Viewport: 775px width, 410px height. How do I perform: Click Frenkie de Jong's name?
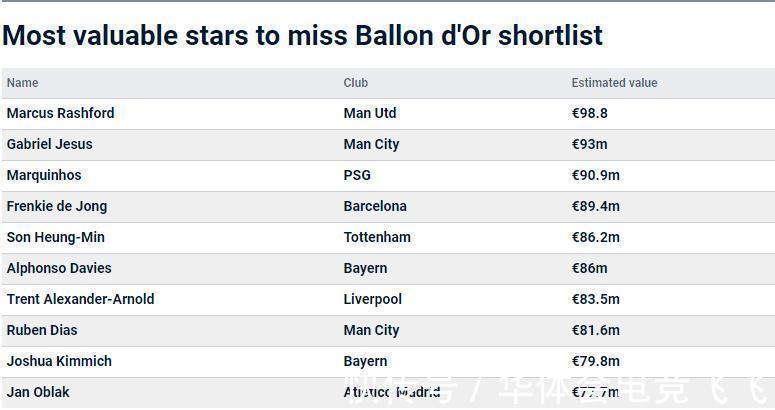click(x=57, y=206)
